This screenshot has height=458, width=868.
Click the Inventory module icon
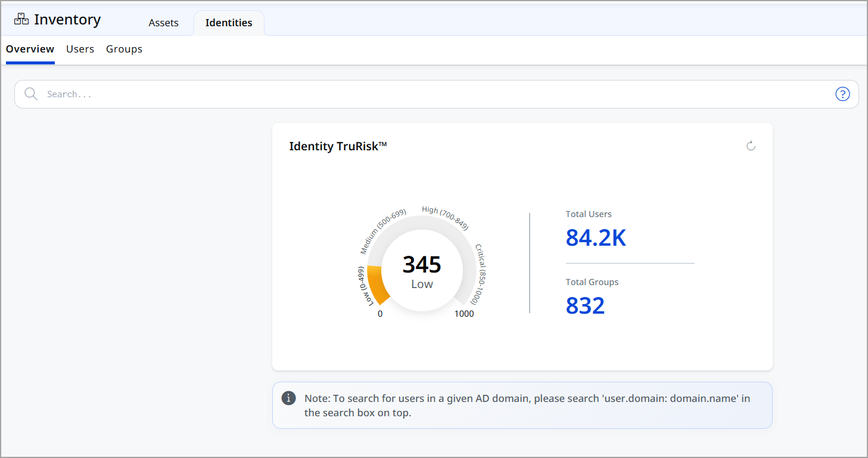21,19
